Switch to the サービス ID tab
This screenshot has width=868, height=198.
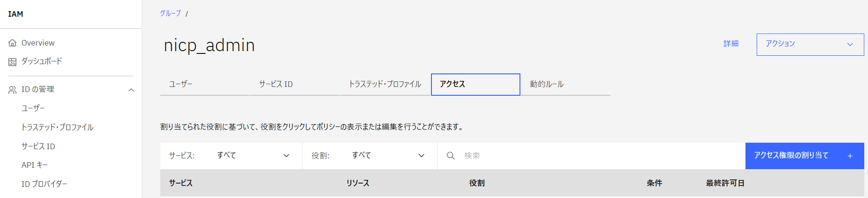[276, 84]
